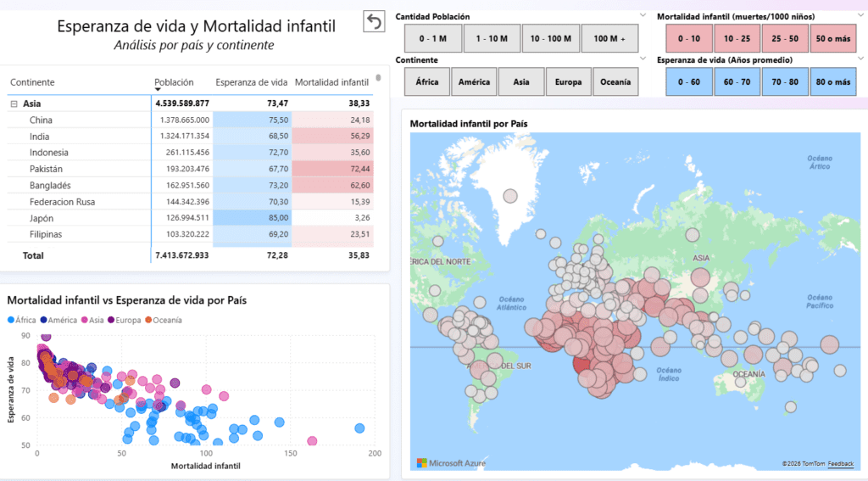Image resolution: width=868 pixels, height=481 pixels.
Task: Open the Mortalidad infantil slicer dropdown chevron
Action: point(860,14)
